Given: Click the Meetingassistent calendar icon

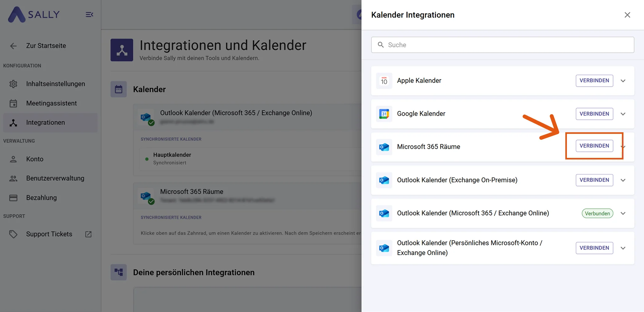Looking at the screenshot, I should click(x=13, y=103).
